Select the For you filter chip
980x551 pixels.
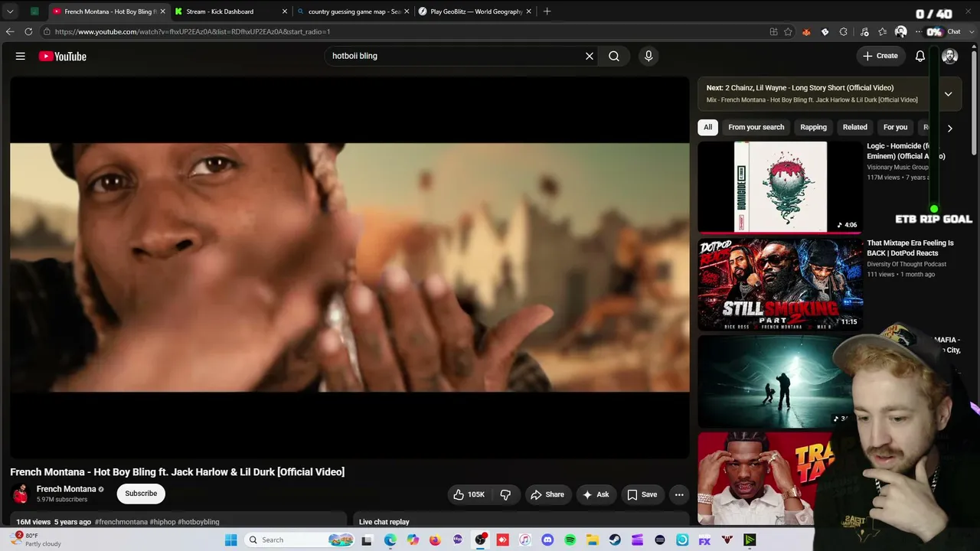(x=895, y=128)
